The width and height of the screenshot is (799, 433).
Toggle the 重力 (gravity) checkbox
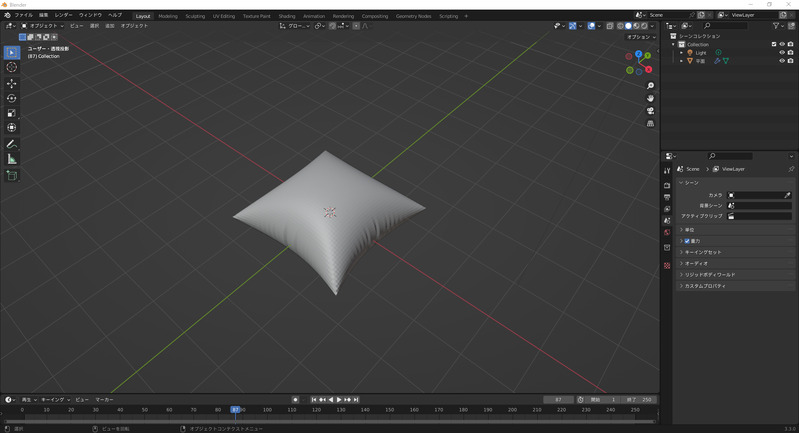pyautogui.click(x=687, y=241)
